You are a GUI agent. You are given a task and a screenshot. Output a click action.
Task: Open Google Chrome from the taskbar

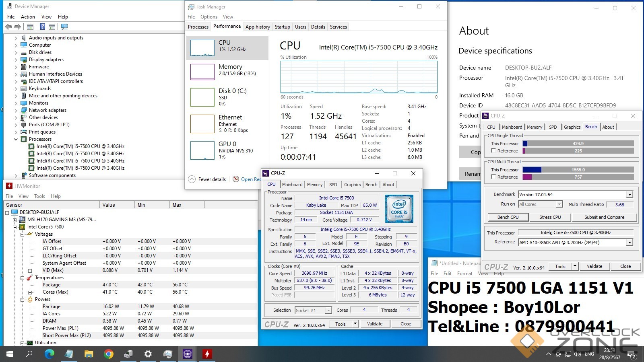(x=108, y=354)
